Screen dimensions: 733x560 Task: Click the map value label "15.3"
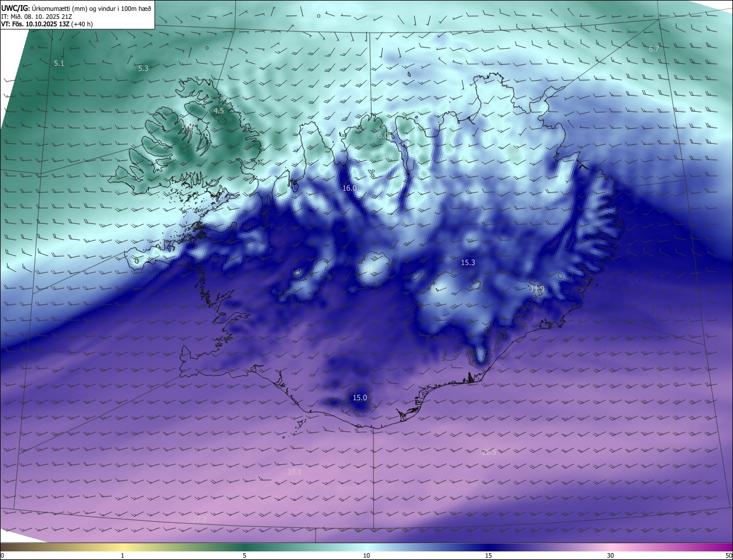468,263
